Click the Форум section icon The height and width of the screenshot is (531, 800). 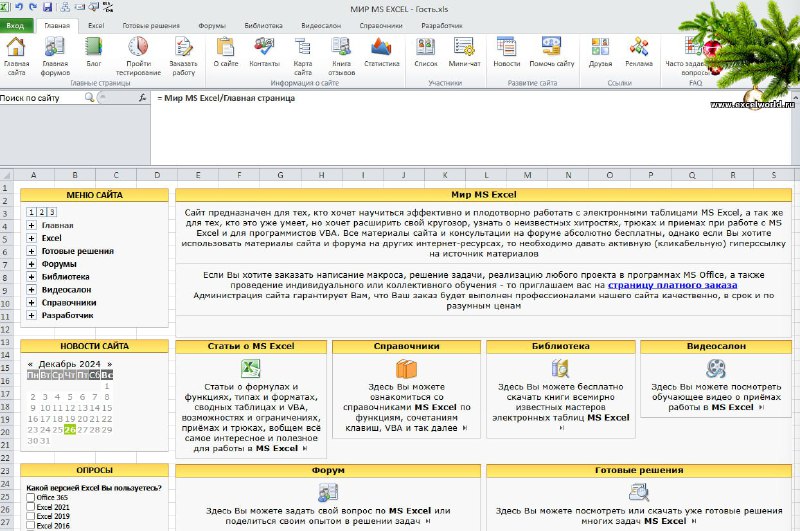click(328, 493)
